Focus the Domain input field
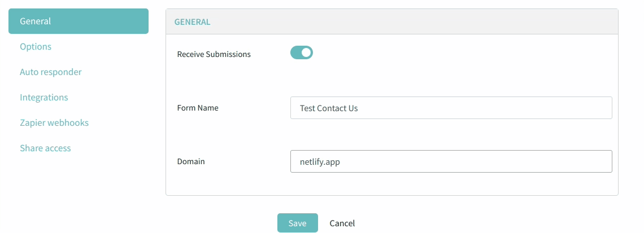The image size is (644, 233). (451, 161)
